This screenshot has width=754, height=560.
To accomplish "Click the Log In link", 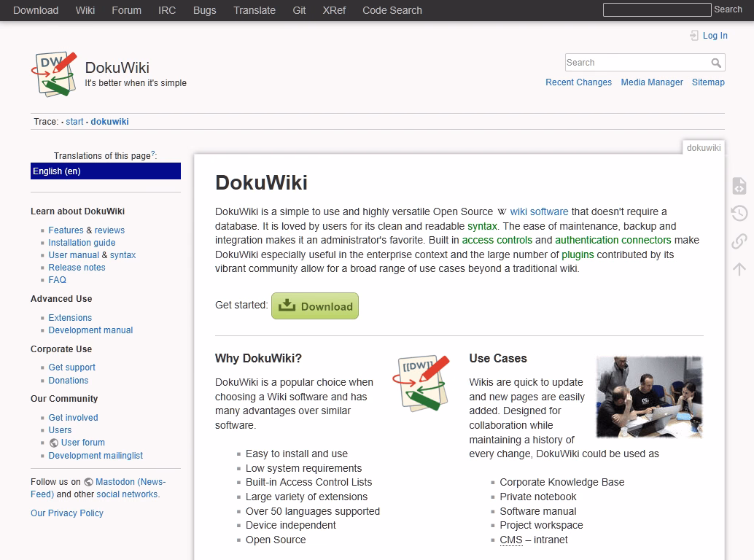I will click(x=715, y=36).
